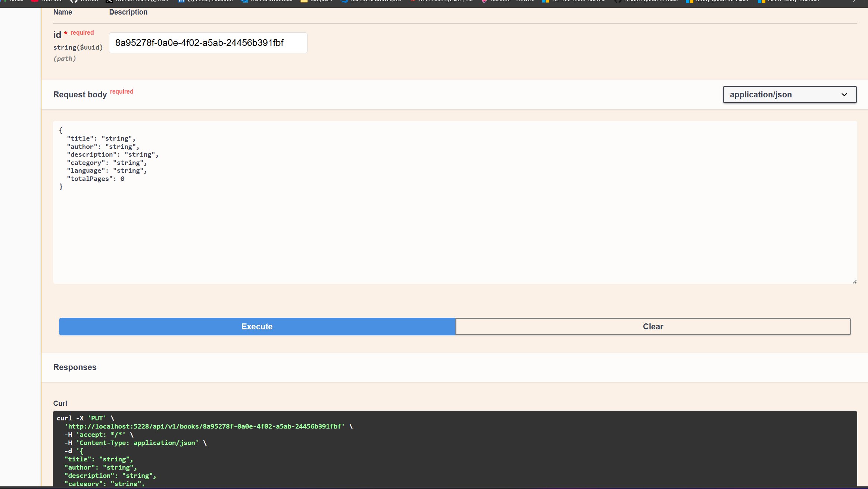Click the localhost:5228 URL in curl command
Screen dimensions: 868x489
(204, 426)
